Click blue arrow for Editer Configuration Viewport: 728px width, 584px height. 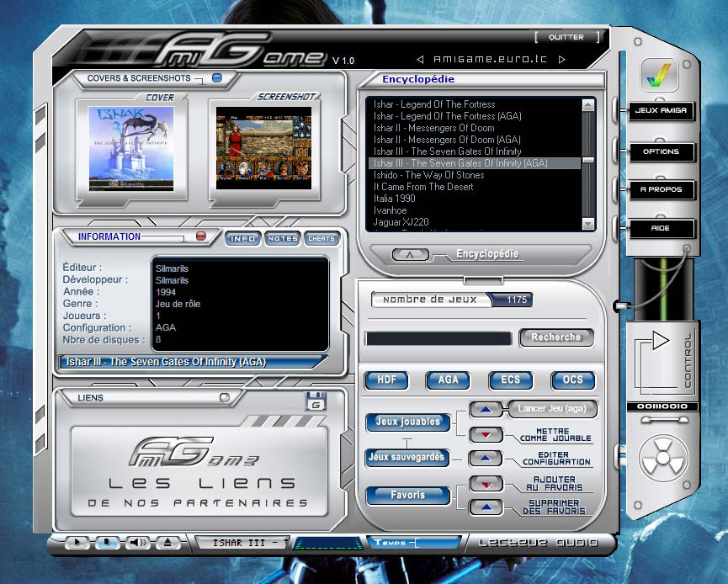[486, 458]
